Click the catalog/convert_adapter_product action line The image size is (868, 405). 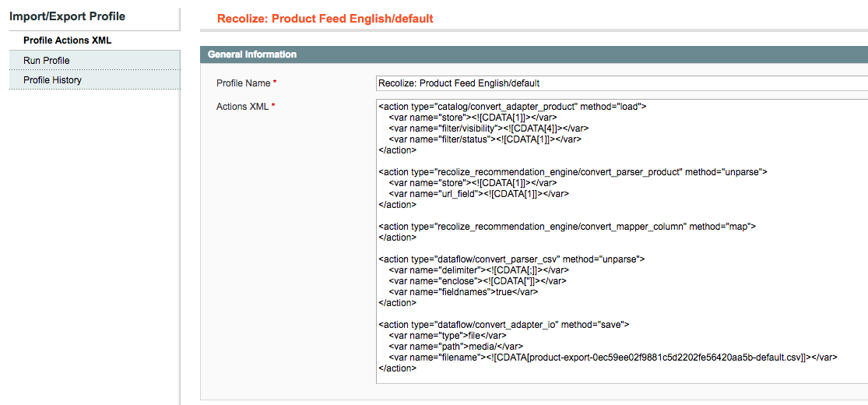(x=512, y=107)
